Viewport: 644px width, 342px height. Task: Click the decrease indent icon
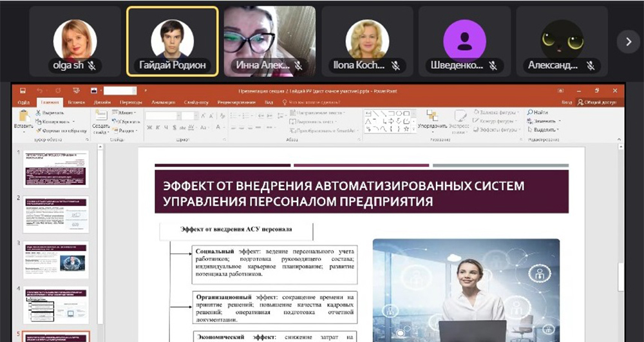(261, 116)
